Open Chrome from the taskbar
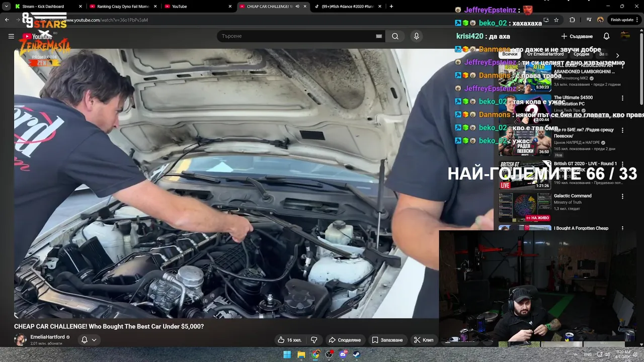 (315, 354)
